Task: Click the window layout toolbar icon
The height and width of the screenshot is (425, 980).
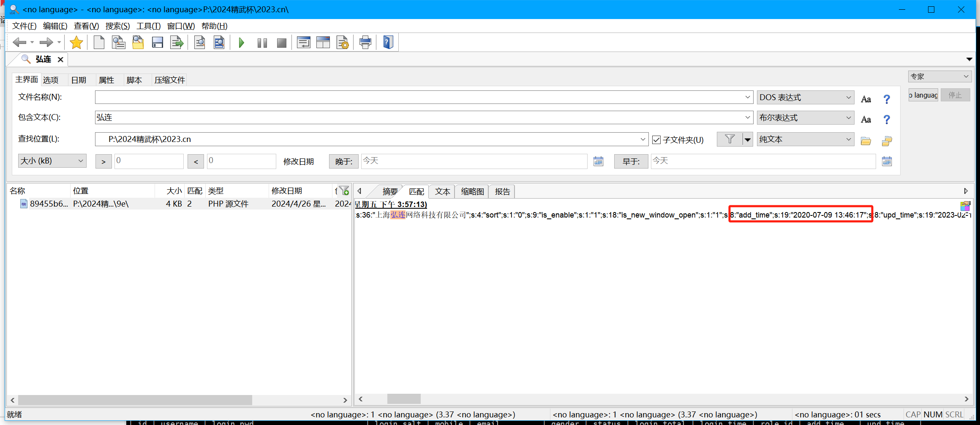Action: pos(323,42)
